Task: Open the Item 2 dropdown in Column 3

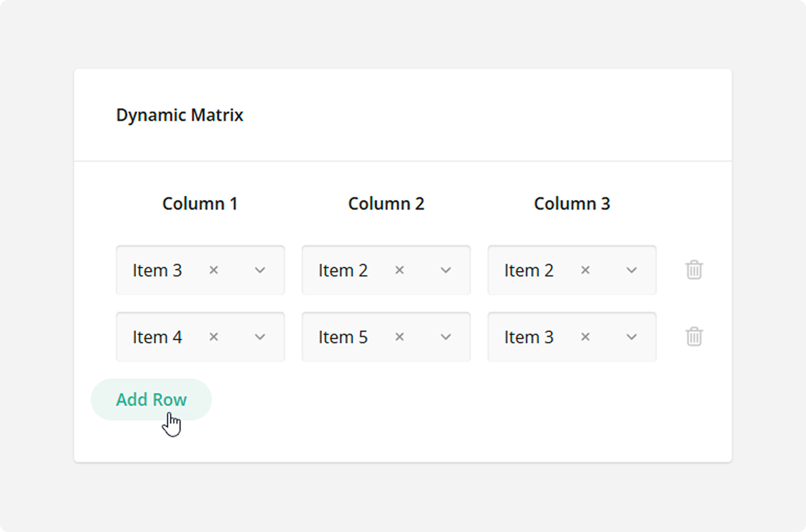Action: 631,270
